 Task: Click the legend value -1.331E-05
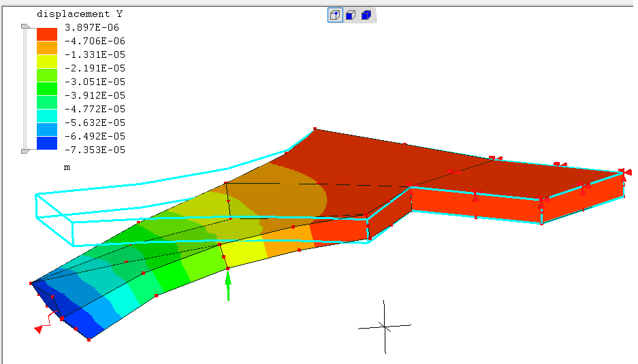click(95, 54)
